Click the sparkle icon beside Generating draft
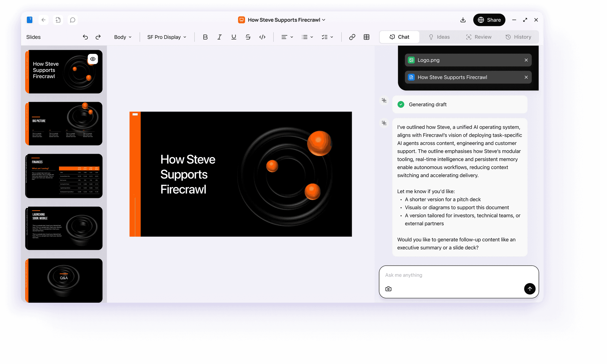This screenshot has height=364, width=607. (384, 100)
